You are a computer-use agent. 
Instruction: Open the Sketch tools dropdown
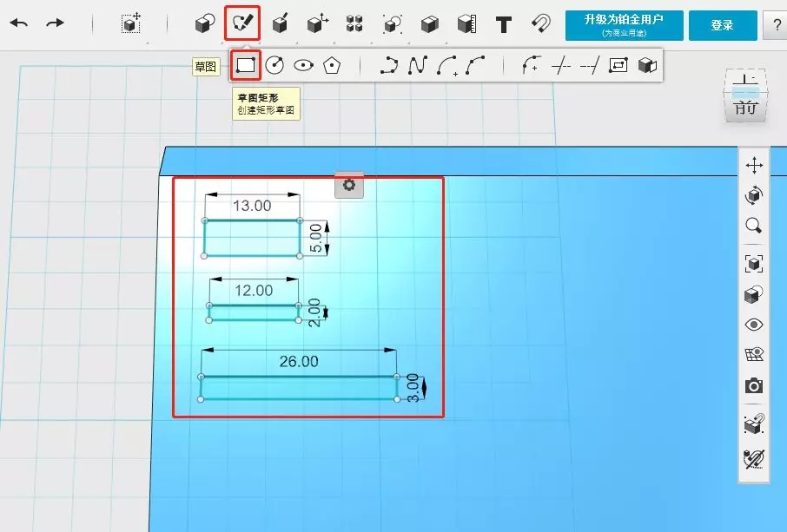pyautogui.click(x=241, y=23)
